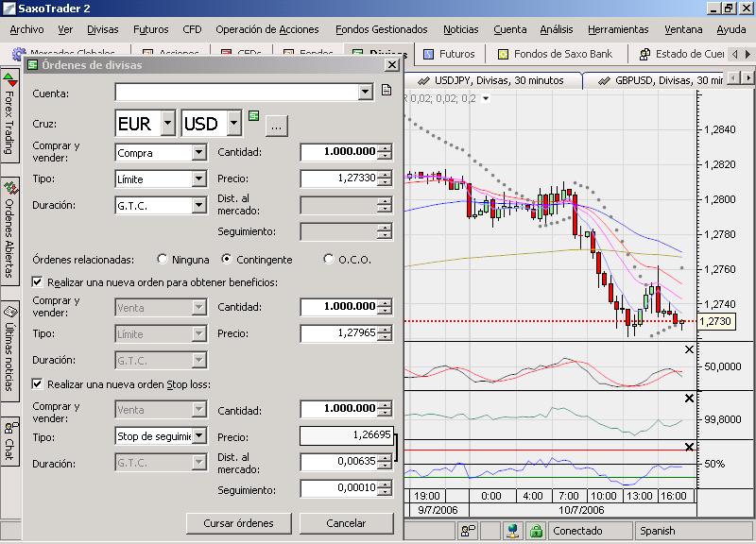Image resolution: width=756 pixels, height=544 pixels.
Task: Expand the EUR currency dropdown
Action: (167, 123)
